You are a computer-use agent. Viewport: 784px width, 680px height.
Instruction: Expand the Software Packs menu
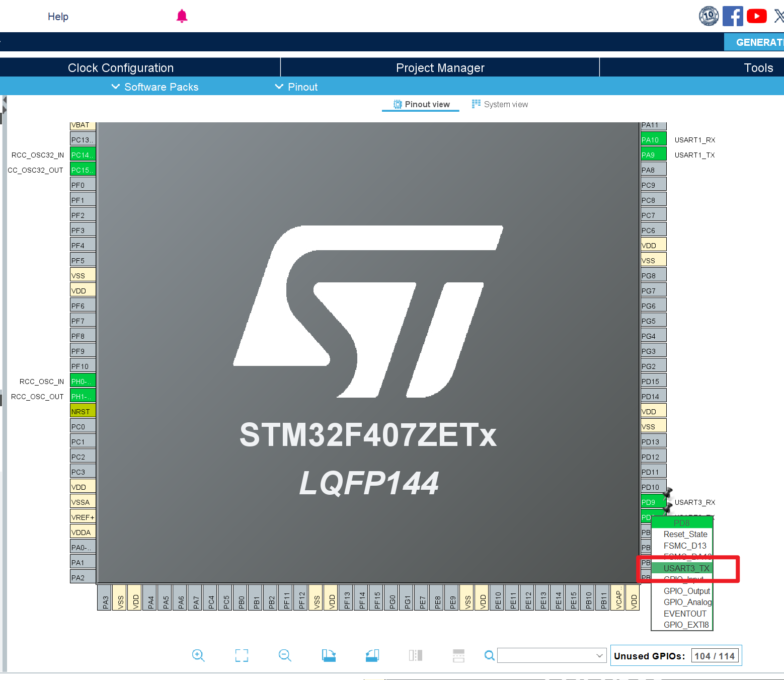[x=155, y=87]
